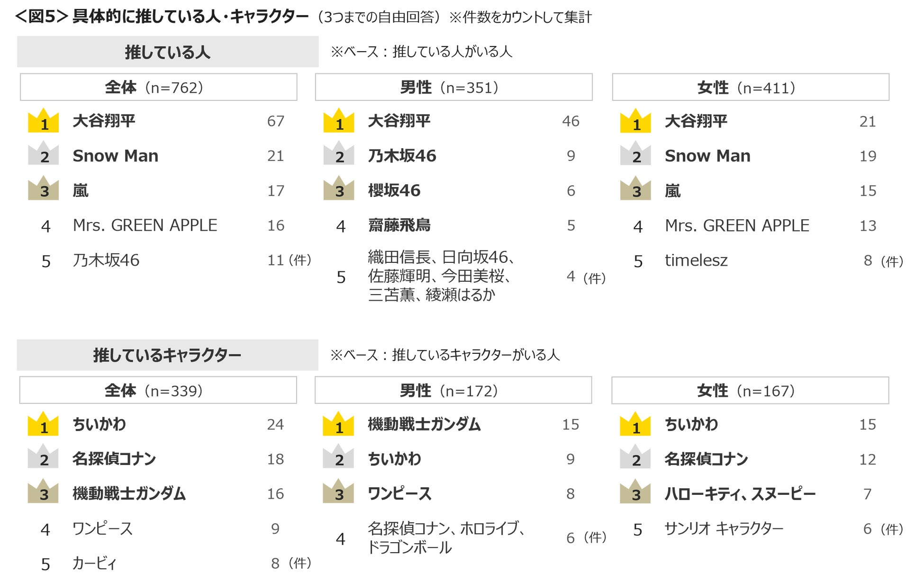The image size is (924, 582).
Task: Click gold crown icon beside 大谷翔平 in 全体 (n=762)
Action: pyautogui.click(x=44, y=121)
